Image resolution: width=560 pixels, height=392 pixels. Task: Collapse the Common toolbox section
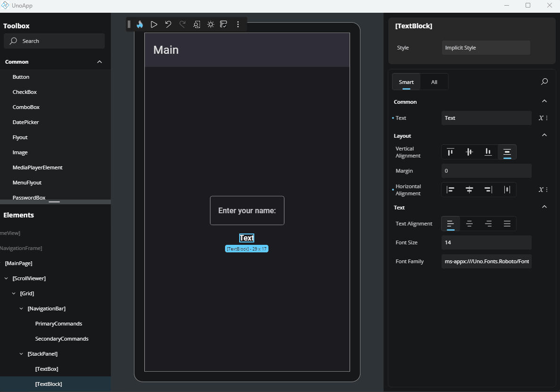pos(99,61)
